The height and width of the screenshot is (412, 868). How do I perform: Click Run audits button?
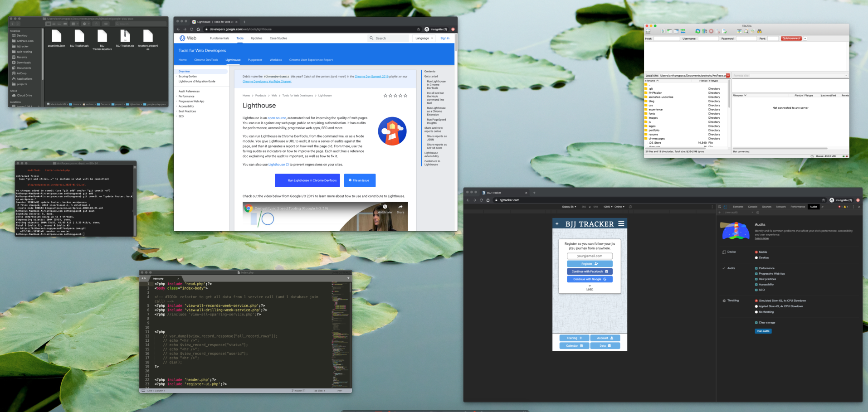click(x=763, y=331)
